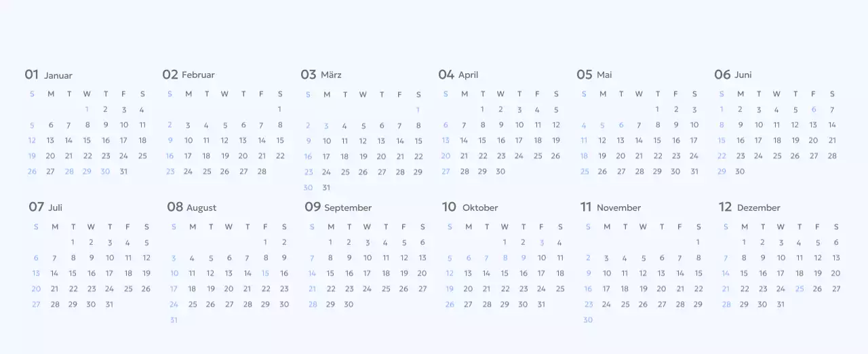868x354 pixels.
Task: Open the 08 August month heading
Action: [192, 207]
